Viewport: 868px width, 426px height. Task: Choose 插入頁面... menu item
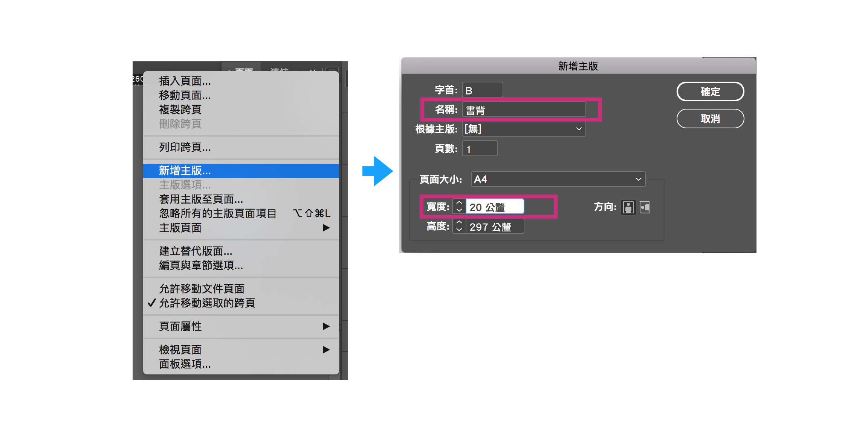tap(185, 81)
